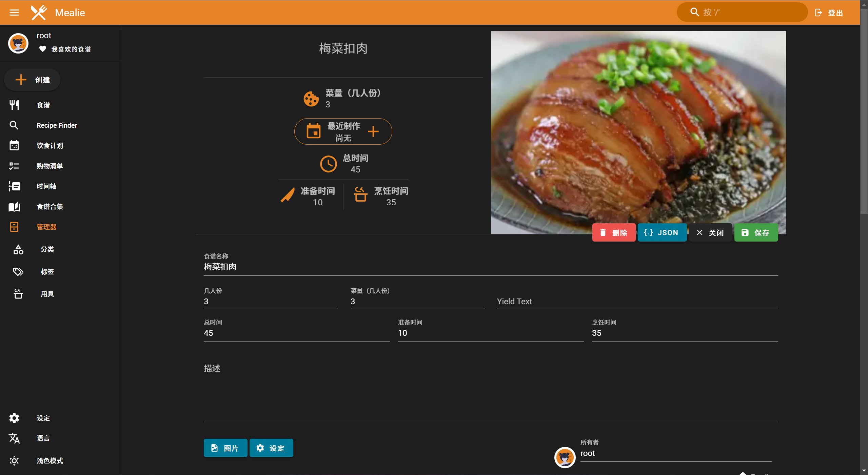The width and height of the screenshot is (868, 475).
Task: Add a last-made date with the plus icon
Action: [373, 131]
